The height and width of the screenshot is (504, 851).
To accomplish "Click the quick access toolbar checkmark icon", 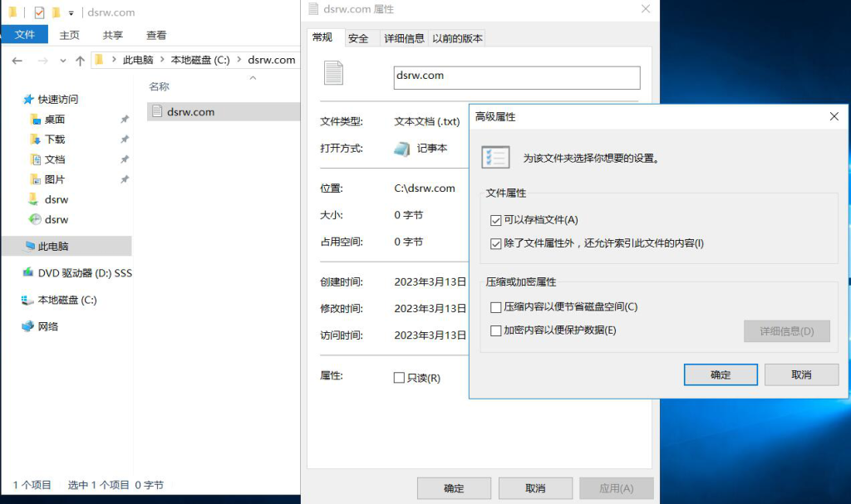I will [x=39, y=12].
